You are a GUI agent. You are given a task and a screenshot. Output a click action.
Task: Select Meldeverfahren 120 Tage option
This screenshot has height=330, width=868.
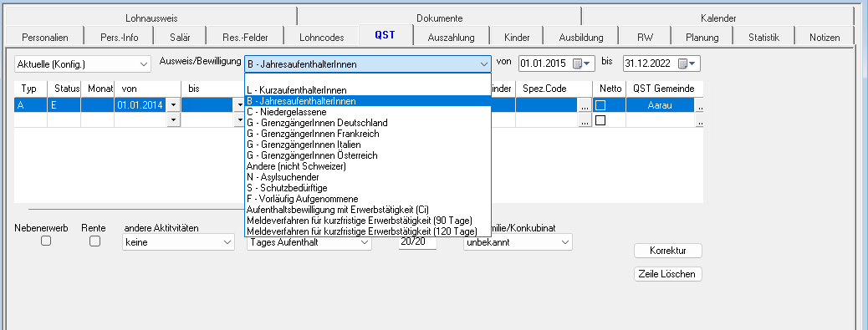pos(368,231)
